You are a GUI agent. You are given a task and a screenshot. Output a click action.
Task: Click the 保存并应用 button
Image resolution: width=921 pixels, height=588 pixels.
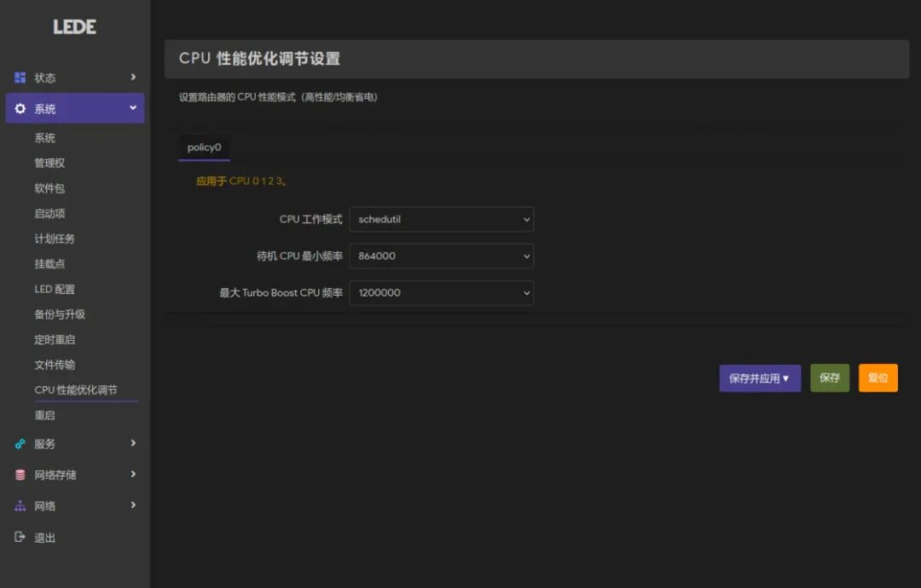point(760,378)
